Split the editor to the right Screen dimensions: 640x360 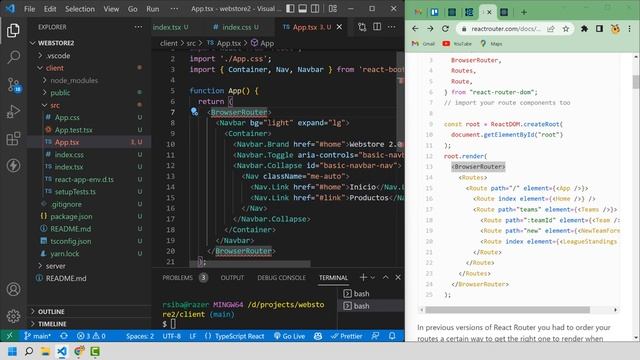pyautogui.click(x=377, y=27)
